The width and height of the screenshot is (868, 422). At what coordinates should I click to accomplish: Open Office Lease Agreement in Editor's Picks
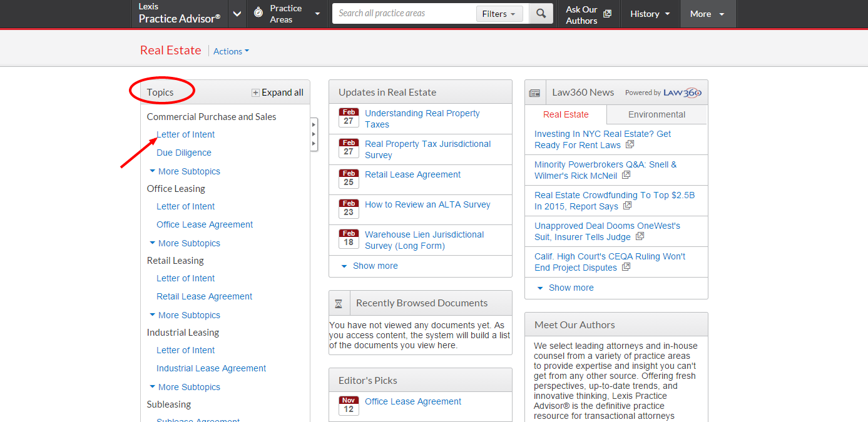pos(413,401)
